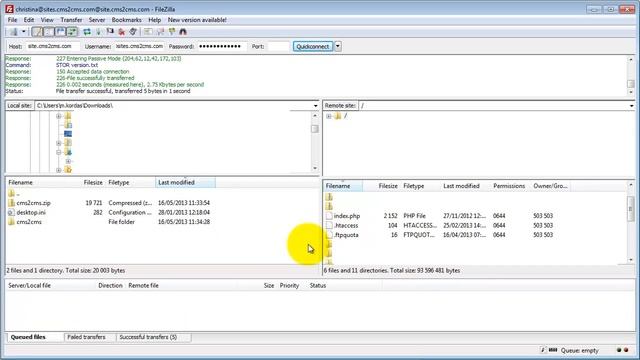Click the Username input field
640x360 pixels.
140,47
